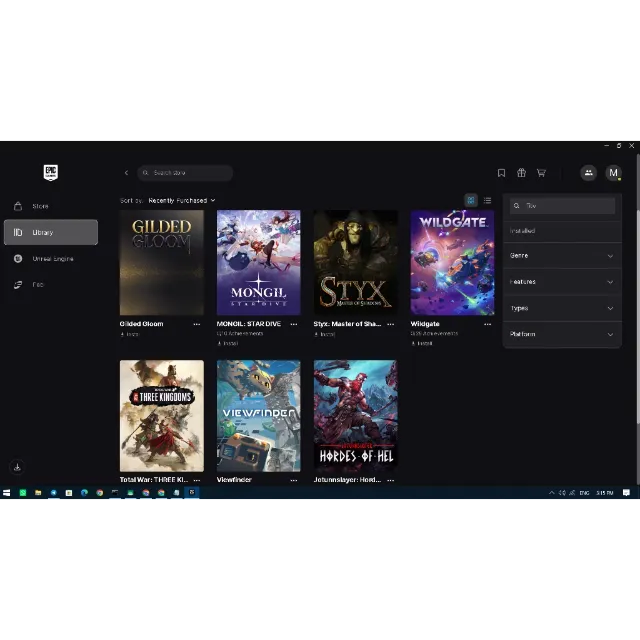The image size is (640, 640).
Task: Expand the Types filter
Action: [562, 308]
